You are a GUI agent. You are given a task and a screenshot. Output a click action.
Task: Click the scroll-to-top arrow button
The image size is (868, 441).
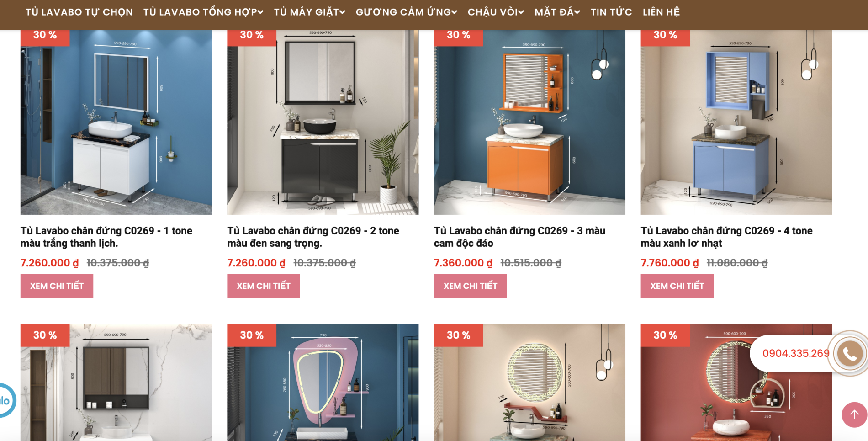(x=854, y=414)
